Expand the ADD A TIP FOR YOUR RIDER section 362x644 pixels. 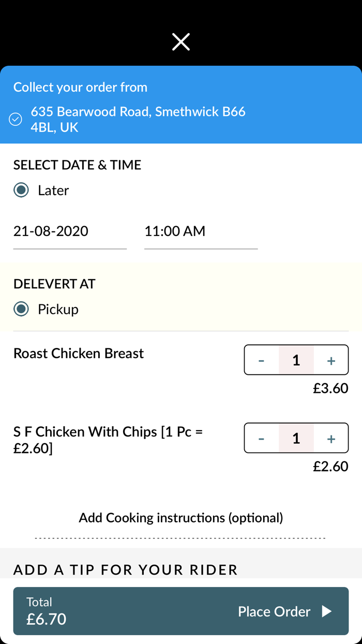click(x=125, y=569)
